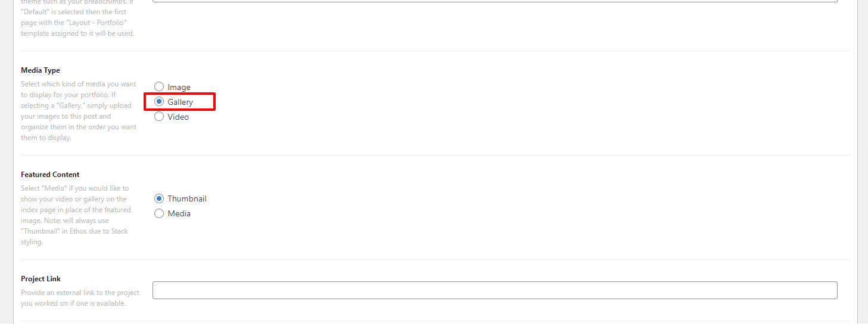Click the "Featured Content" section heading
This screenshot has width=868, height=326.
click(x=50, y=175)
